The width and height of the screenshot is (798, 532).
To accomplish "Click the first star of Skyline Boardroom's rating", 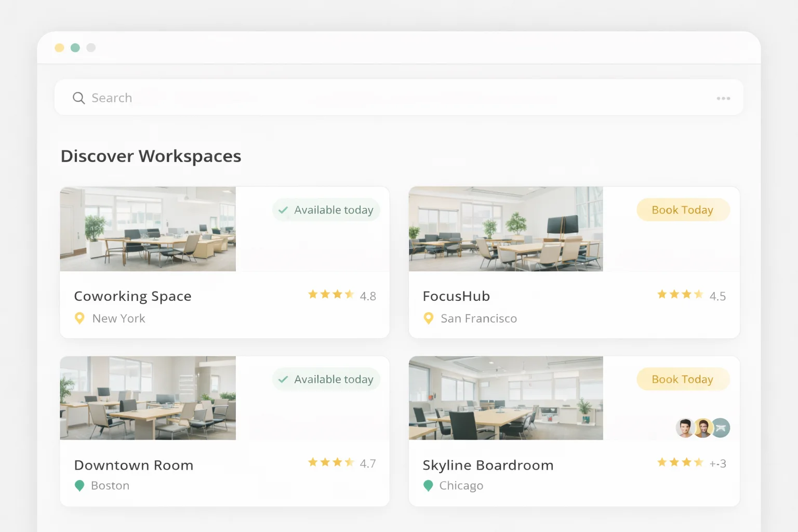I will (x=661, y=462).
